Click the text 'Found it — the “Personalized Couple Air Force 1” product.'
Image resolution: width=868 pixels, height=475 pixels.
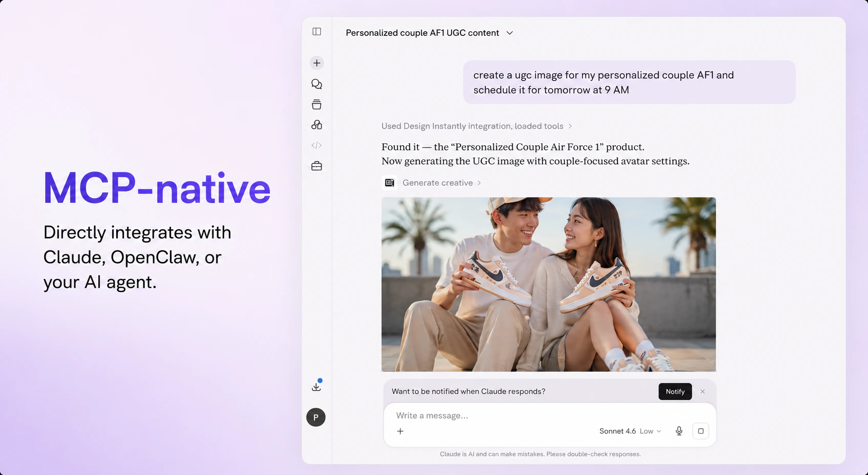point(513,147)
